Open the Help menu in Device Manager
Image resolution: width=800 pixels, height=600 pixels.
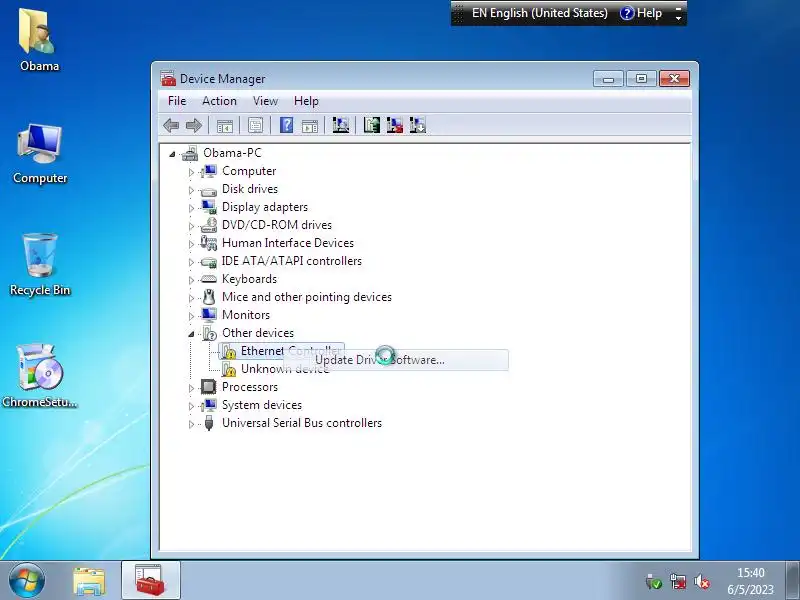coord(306,101)
